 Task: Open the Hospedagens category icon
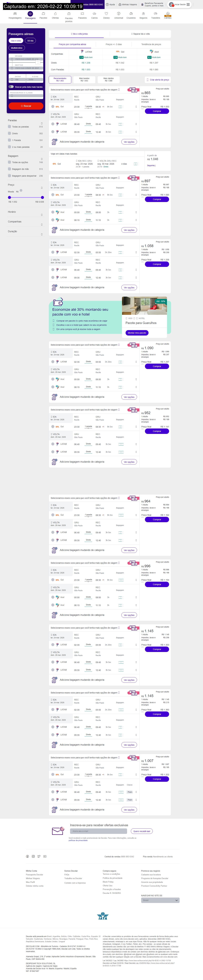pos(15,14)
